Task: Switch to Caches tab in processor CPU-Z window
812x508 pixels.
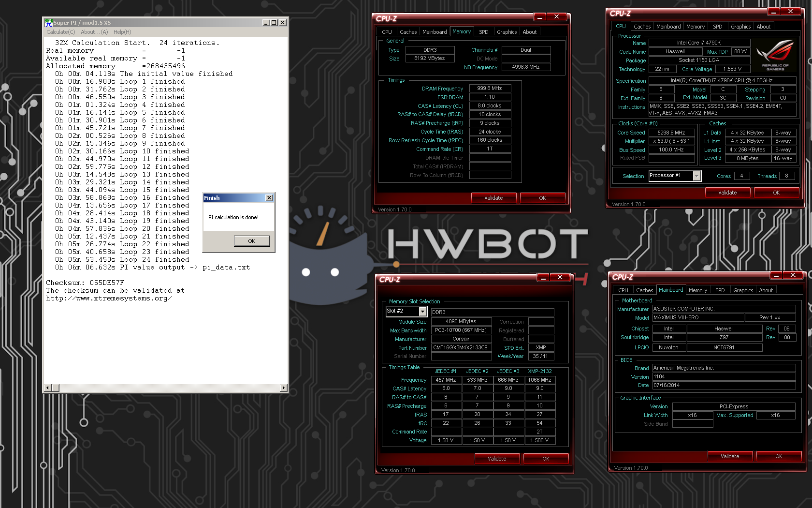Action: pyautogui.click(x=642, y=27)
